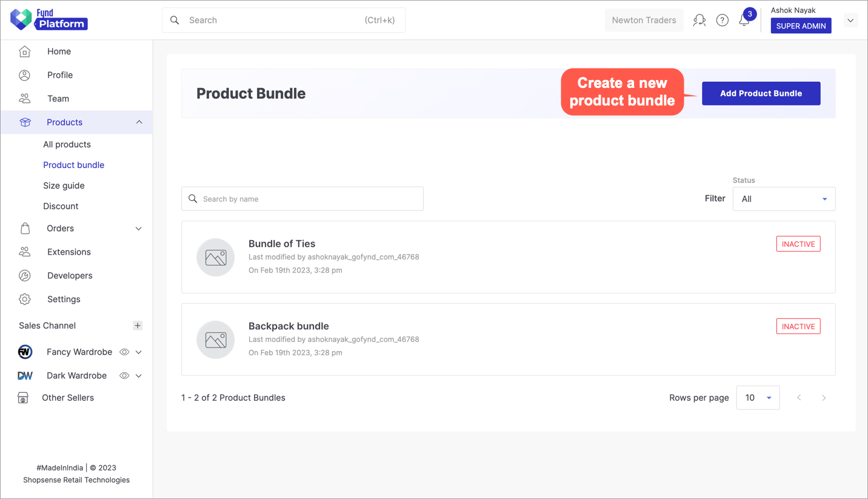Image resolution: width=868 pixels, height=499 pixels.
Task: Click Add Product Bundle button
Action: coord(761,93)
